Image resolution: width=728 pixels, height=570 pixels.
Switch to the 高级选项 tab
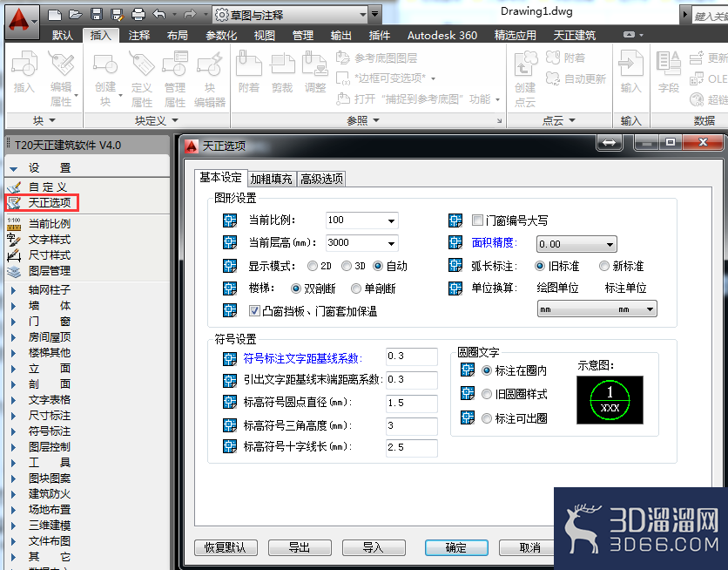tap(321, 179)
